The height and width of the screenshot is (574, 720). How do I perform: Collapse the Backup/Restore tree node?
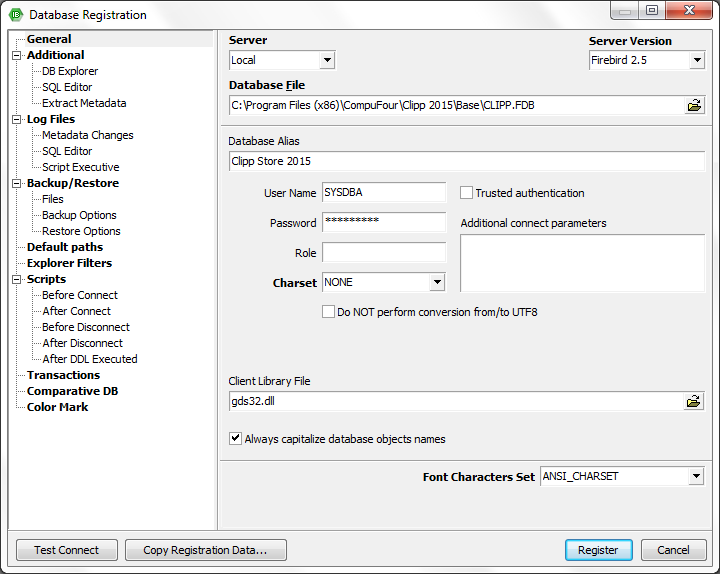[16, 184]
